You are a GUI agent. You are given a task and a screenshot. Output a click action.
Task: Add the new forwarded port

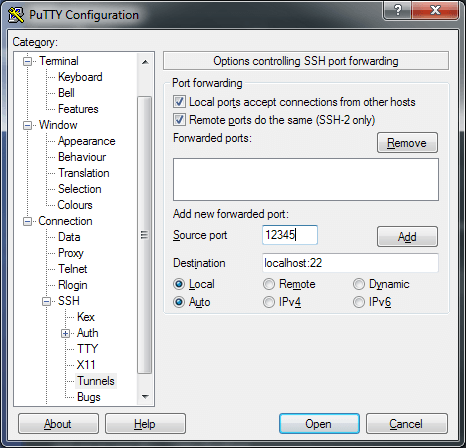click(x=407, y=237)
